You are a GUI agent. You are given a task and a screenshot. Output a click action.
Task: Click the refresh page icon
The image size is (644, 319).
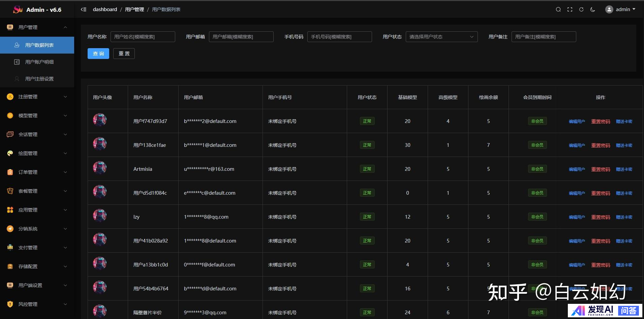581,9
